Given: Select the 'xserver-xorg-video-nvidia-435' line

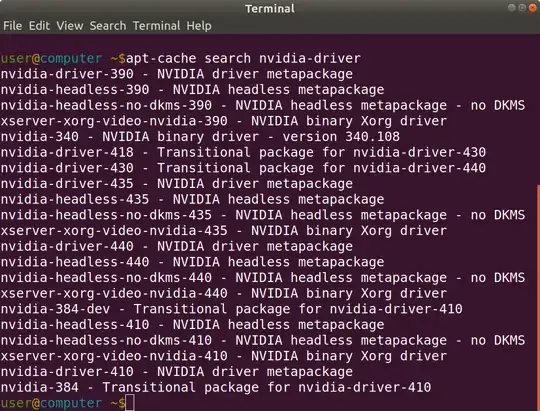Looking at the screenshot, I should click(224, 231).
